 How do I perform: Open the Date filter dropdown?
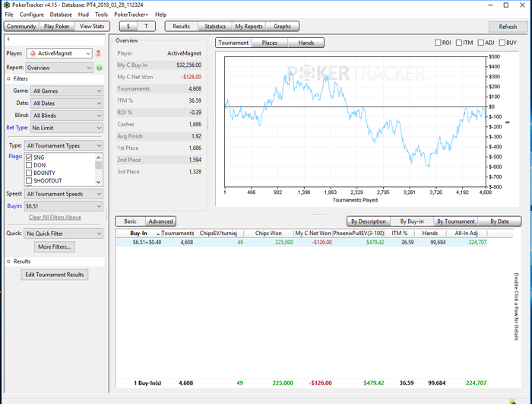pos(67,103)
